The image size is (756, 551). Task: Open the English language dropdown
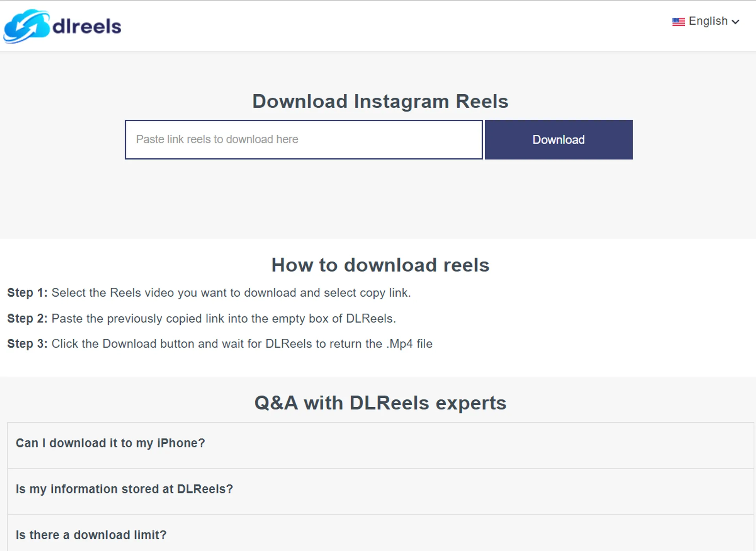[x=706, y=21]
